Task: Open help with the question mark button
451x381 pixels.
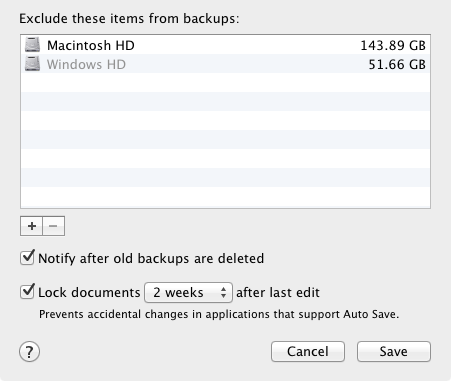Action: click(x=29, y=351)
